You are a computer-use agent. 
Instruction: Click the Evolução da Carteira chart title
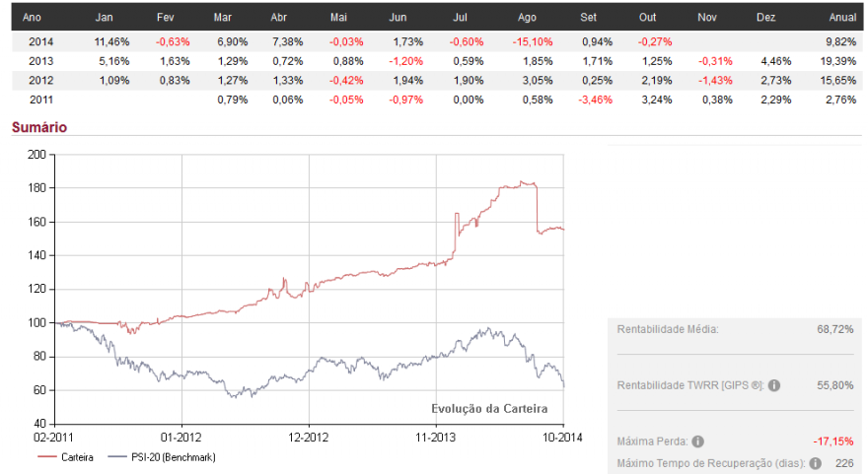489,409
